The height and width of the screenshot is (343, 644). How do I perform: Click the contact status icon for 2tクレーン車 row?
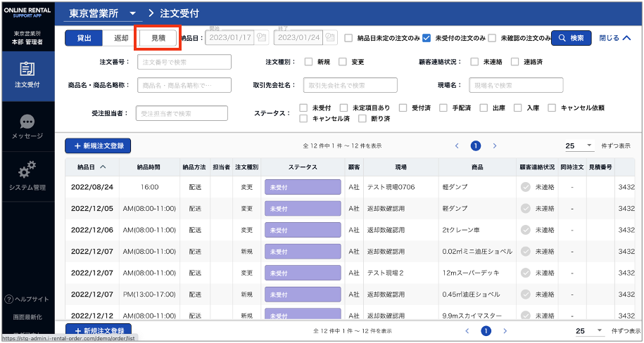526,230
